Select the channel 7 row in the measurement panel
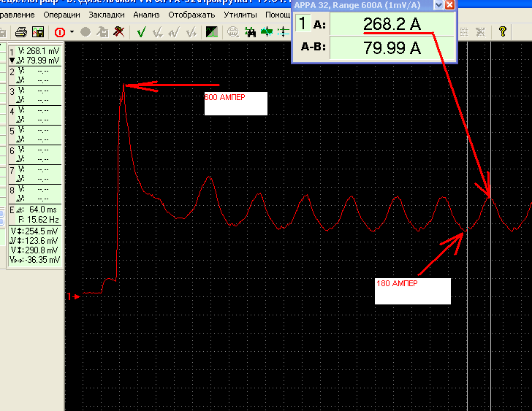This screenshot has width=532, height=411. pos(34,174)
